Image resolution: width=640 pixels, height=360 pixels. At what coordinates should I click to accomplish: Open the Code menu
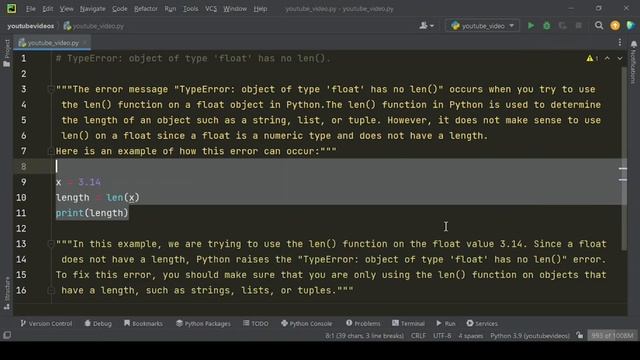pyautogui.click(x=120, y=9)
